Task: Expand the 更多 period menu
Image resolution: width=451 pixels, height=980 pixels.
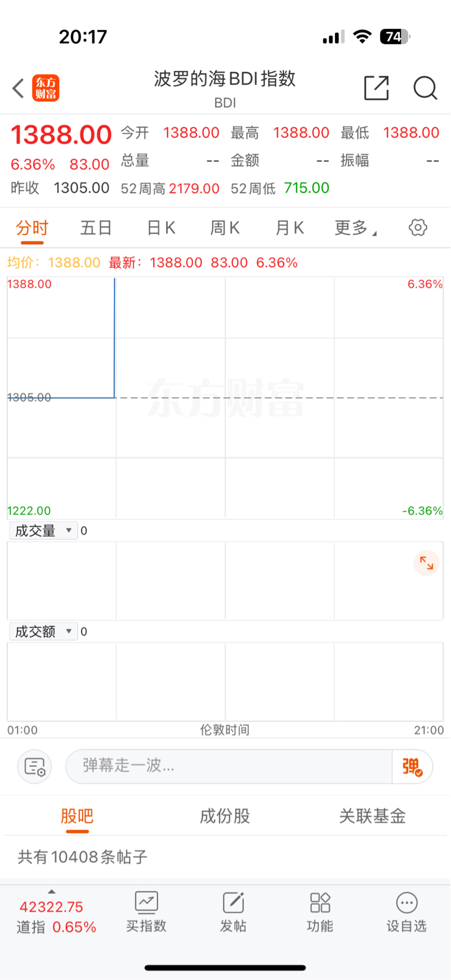Action: click(x=355, y=228)
